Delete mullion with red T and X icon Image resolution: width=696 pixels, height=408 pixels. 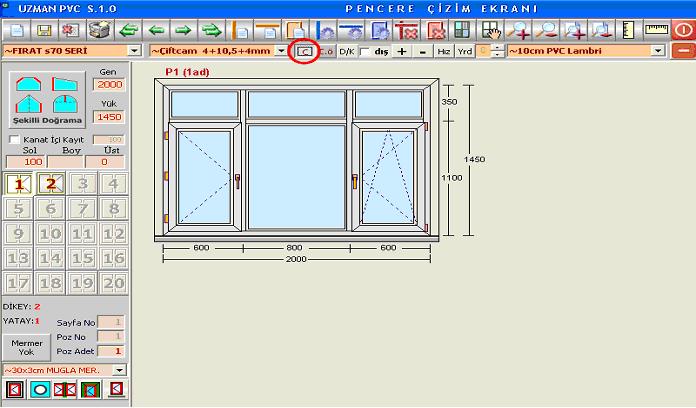coord(407,31)
